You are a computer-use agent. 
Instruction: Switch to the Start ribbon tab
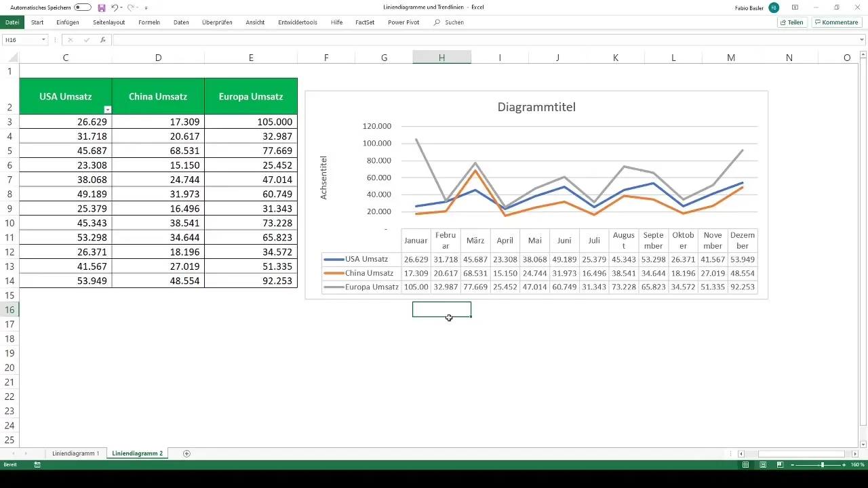point(37,22)
